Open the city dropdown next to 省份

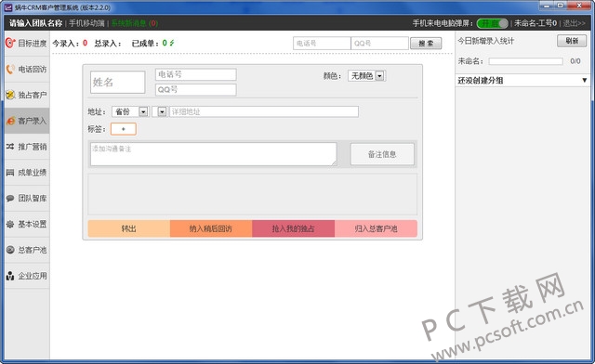click(x=159, y=111)
